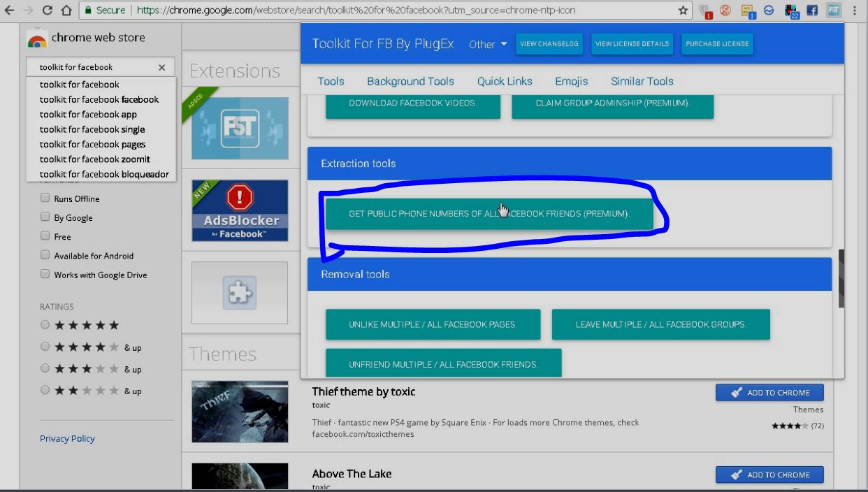This screenshot has height=492, width=868.
Task: Open the AdsBlocker for Facebook thumbnail
Action: [x=240, y=210]
